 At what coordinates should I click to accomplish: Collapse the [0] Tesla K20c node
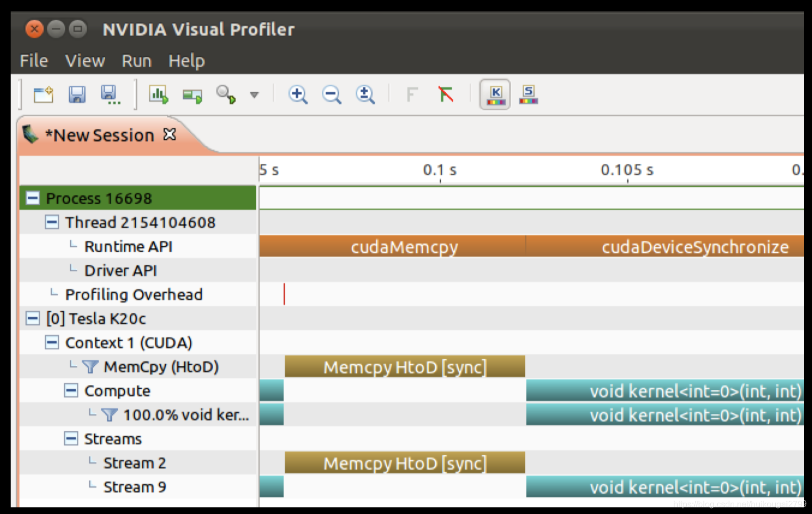pos(33,318)
